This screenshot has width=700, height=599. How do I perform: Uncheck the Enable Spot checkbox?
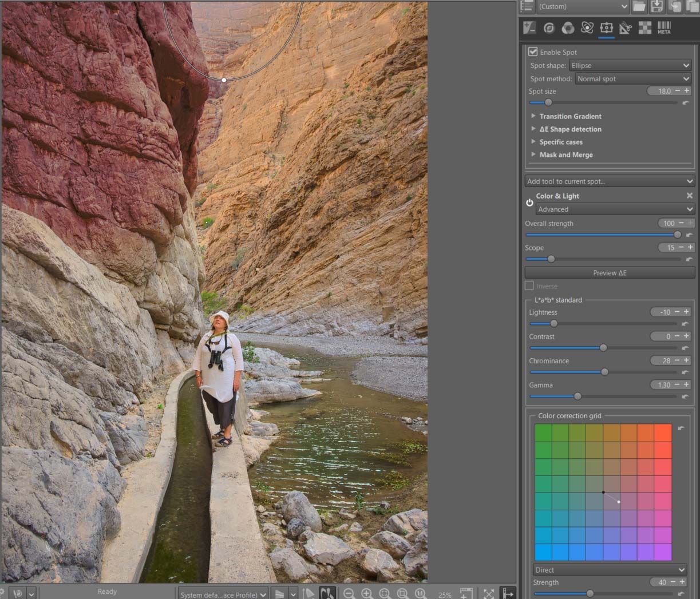pyautogui.click(x=533, y=51)
